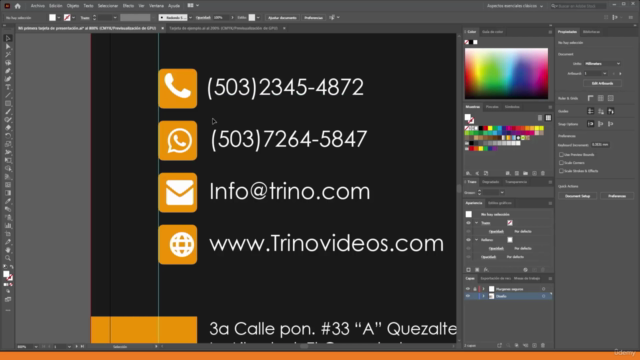Image resolution: width=640 pixels, height=360 pixels.
Task: Open the Archivo menu
Action: click(x=38, y=6)
